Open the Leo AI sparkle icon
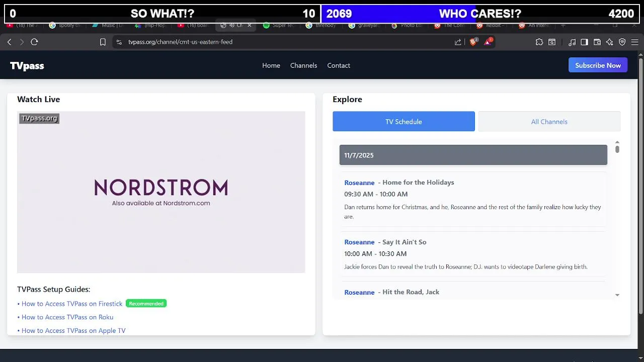This screenshot has width=644, height=362. click(610, 42)
